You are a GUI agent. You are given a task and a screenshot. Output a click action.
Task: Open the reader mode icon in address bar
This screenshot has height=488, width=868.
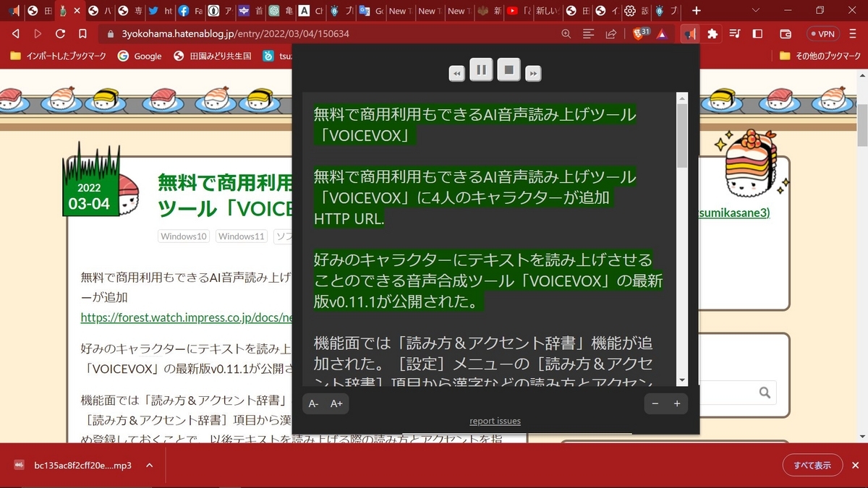tap(589, 33)
